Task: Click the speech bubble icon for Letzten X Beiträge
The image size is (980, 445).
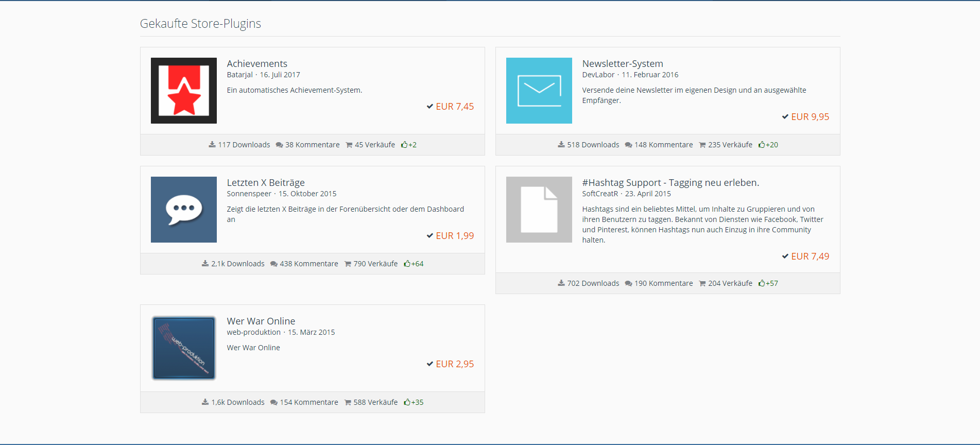Action: click(183, 210)
